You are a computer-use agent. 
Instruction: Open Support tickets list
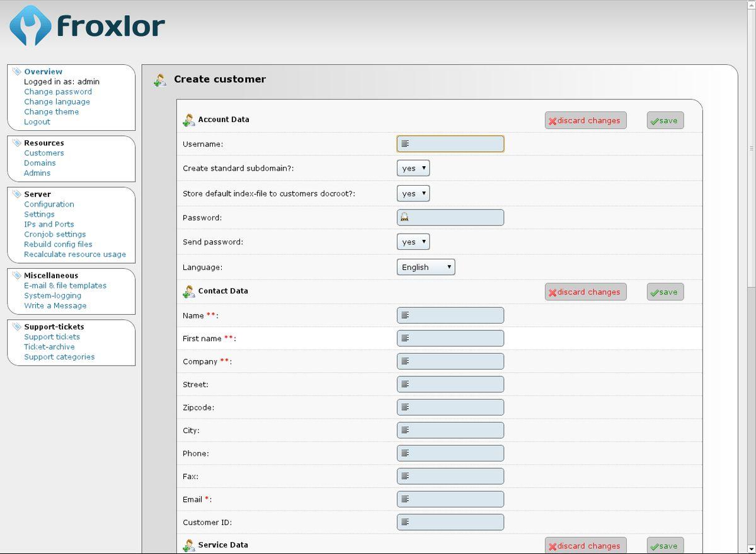click(52, 337)
